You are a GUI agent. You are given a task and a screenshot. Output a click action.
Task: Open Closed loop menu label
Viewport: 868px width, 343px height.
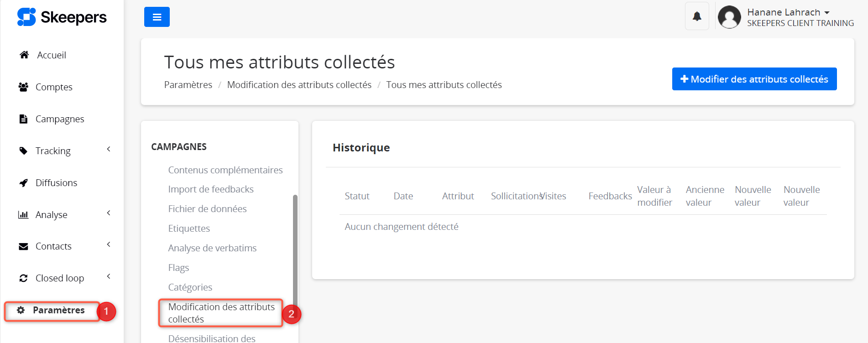[x=60, y=278]
